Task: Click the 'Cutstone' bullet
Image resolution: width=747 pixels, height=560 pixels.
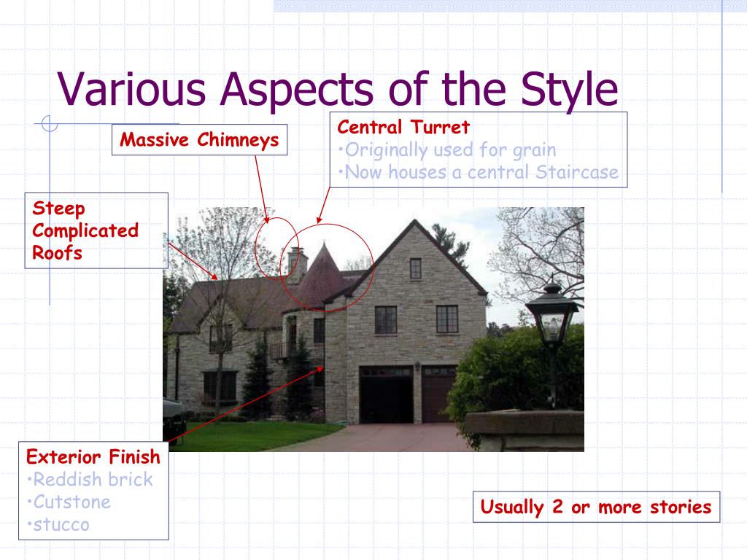Action: click(x=69, y=502)
